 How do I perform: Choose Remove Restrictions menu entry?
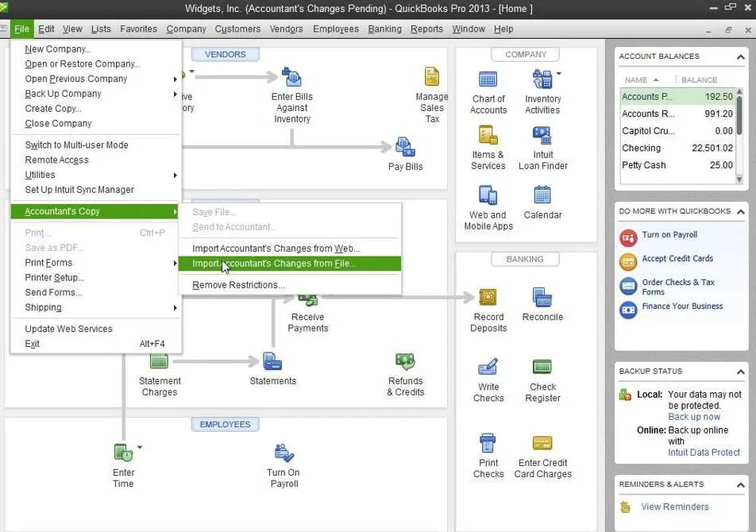tap(289, 285)
